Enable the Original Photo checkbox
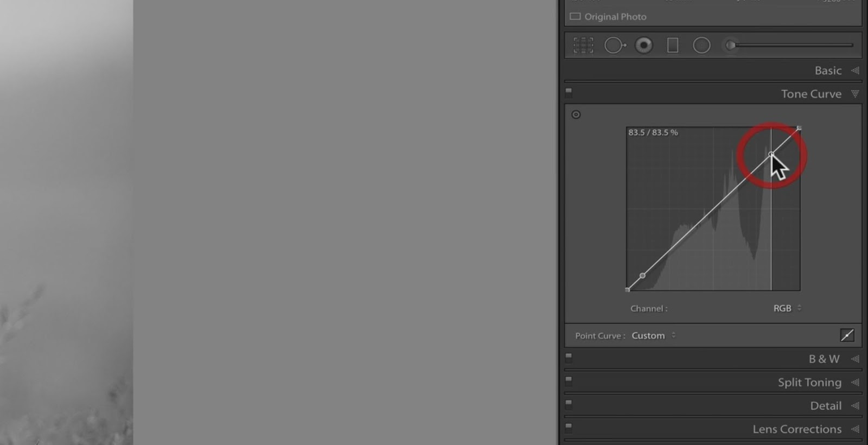The width and height of the screenshot is (868, 445). coord(575,17)
